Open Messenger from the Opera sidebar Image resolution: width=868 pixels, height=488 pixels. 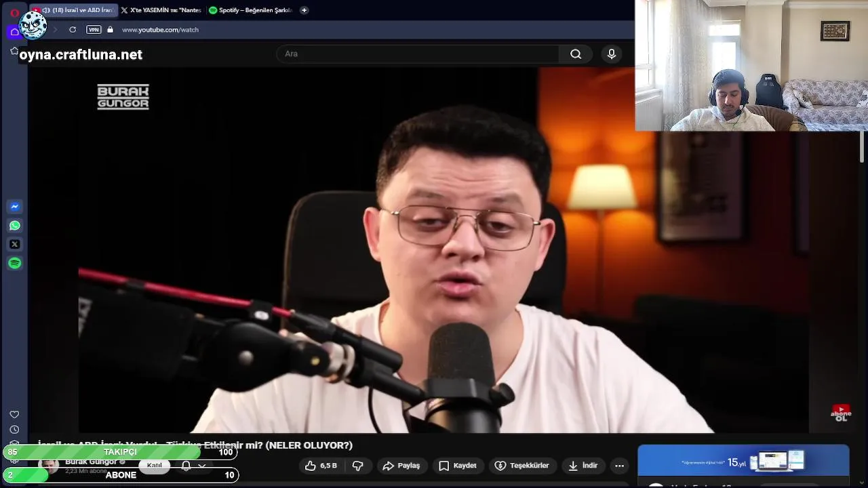[15, 207]
